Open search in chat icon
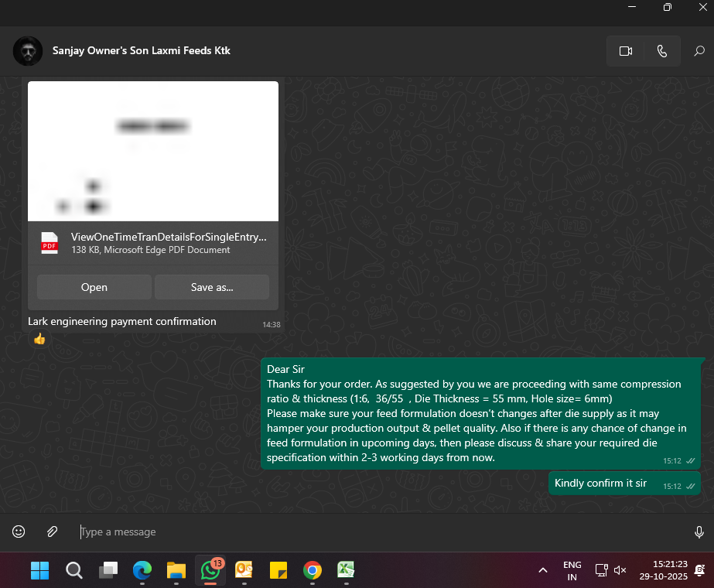The image size is (714, 588). (699, 51)
